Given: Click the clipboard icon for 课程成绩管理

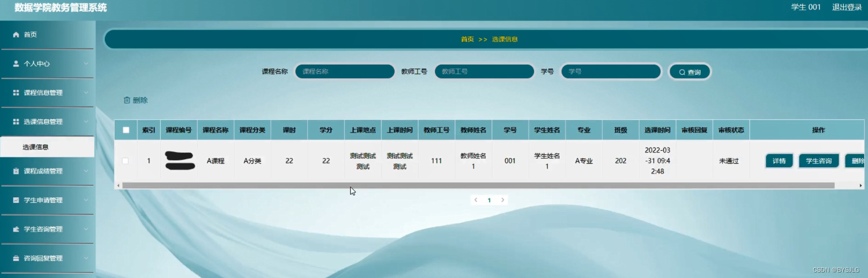Looking at the screenshot, I should (16, 171).
